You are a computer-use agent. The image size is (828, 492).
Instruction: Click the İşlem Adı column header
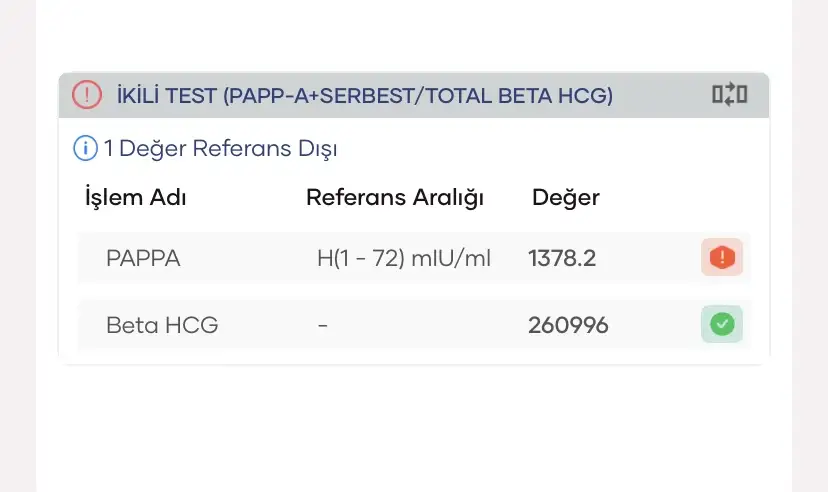click(x=136, y=197)
